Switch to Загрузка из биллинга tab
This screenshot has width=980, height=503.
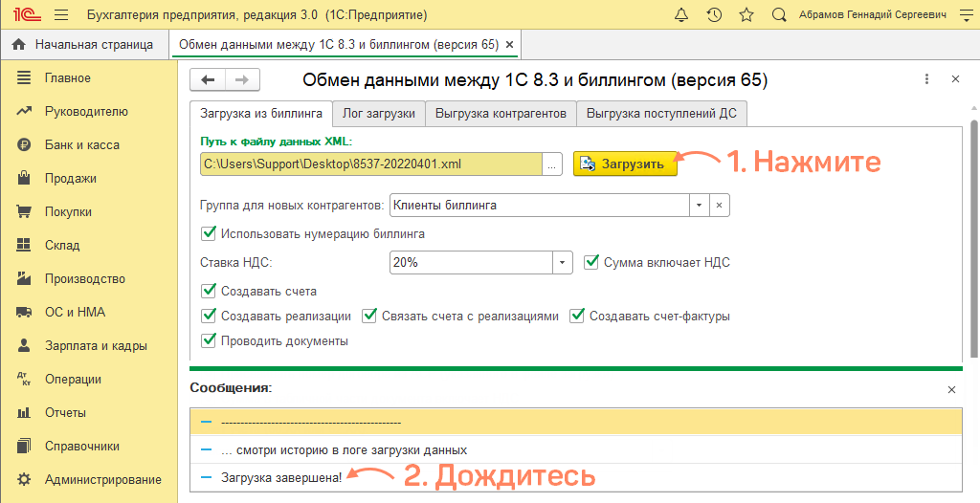point(261,114)
